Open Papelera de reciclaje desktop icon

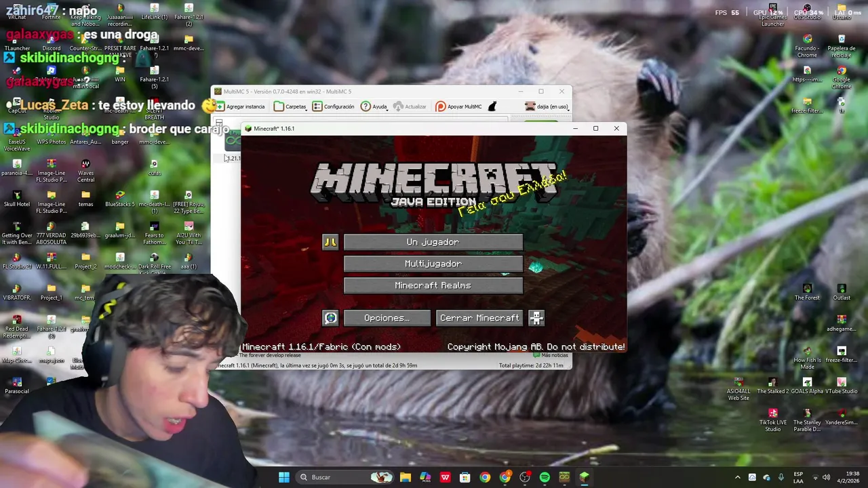point(842,46)
